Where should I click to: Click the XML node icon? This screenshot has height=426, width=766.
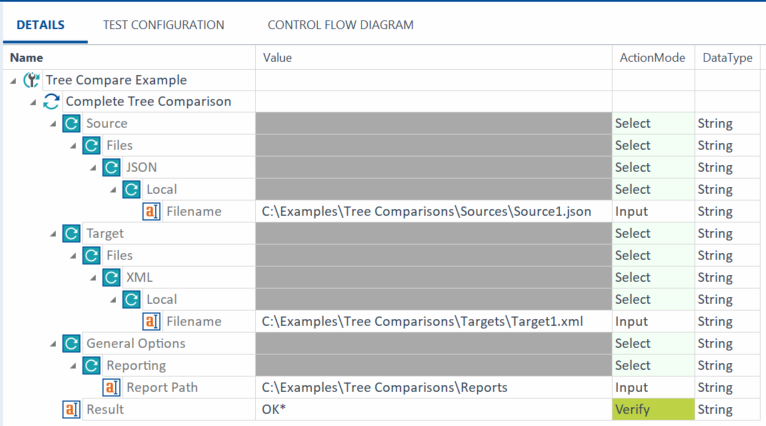tap(111, 278)
